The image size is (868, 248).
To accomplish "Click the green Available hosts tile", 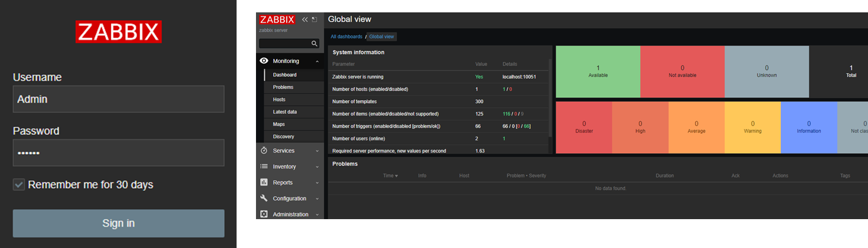I will [598, 72].
